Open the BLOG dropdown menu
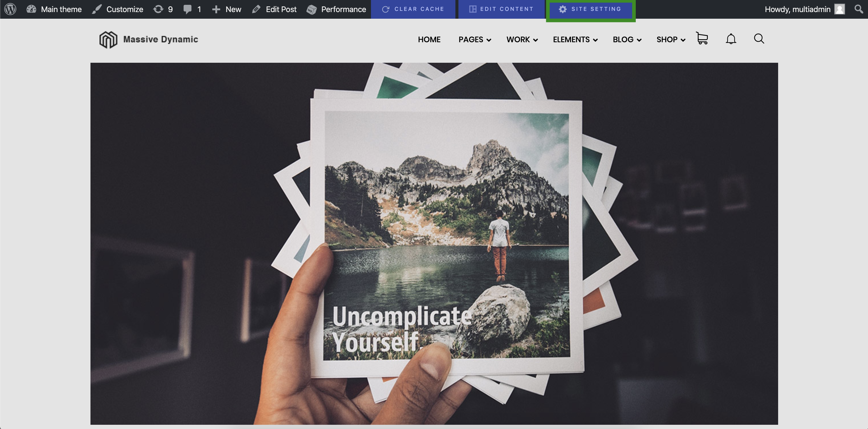The width and height of the screenshot is (868, 429). coord(626,40)
